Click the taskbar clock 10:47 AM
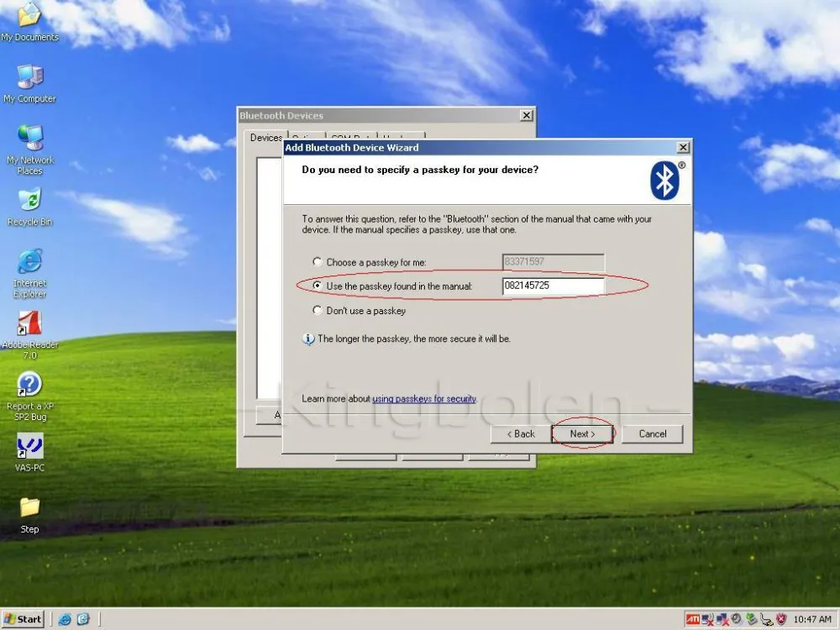The width and height of the screenshot is (840, 630). coord(812,619)
